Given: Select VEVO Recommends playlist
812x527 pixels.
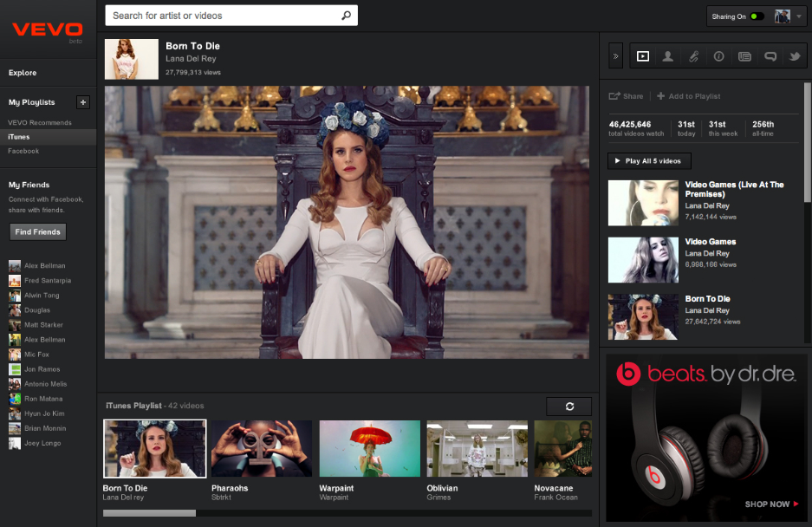Looking at the screenshot, I should pos(40,122).
